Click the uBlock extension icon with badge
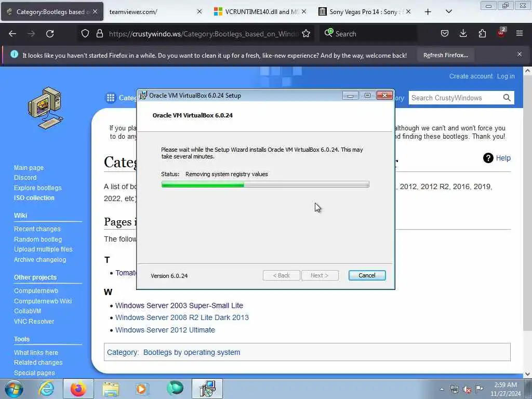The image size is (532, 399). tap(501, 33)
